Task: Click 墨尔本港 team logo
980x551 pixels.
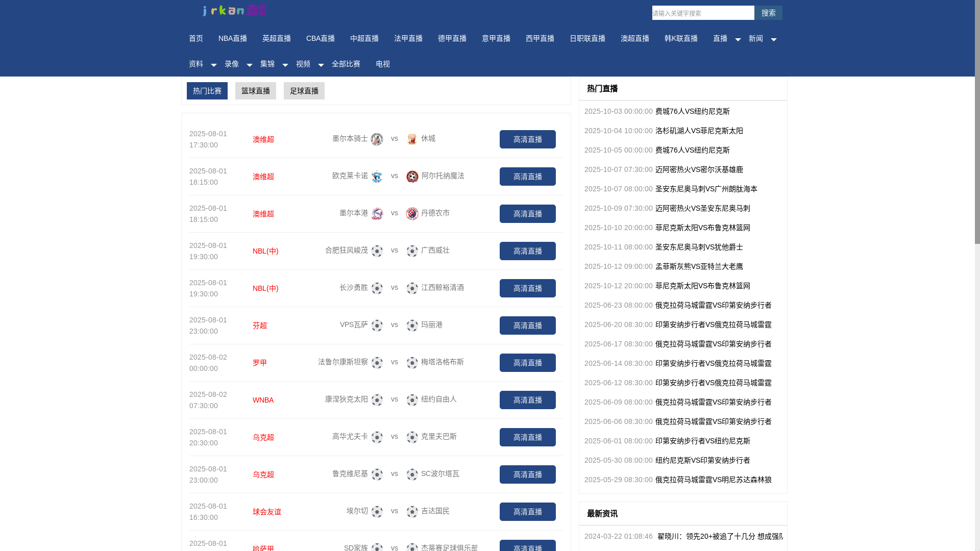Action: [x=377, y=214]
